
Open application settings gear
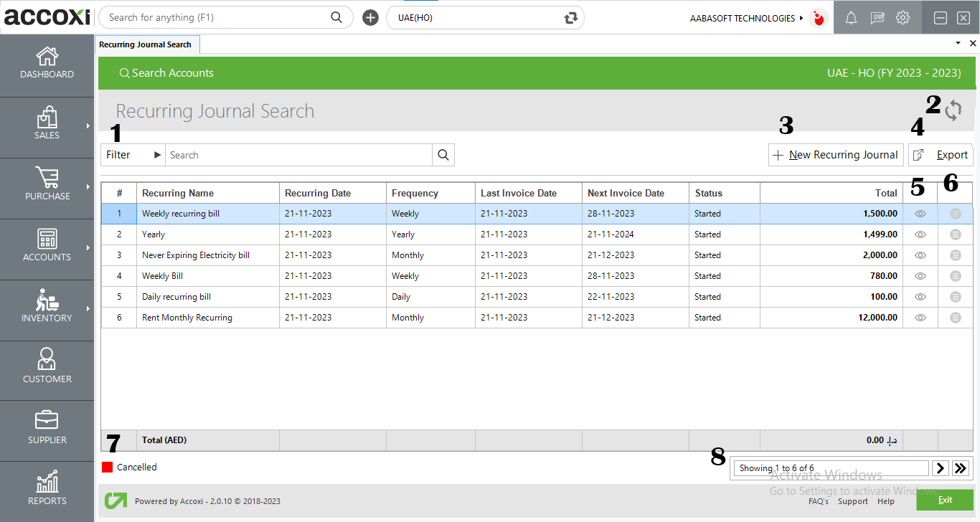(x=903, y=17)
